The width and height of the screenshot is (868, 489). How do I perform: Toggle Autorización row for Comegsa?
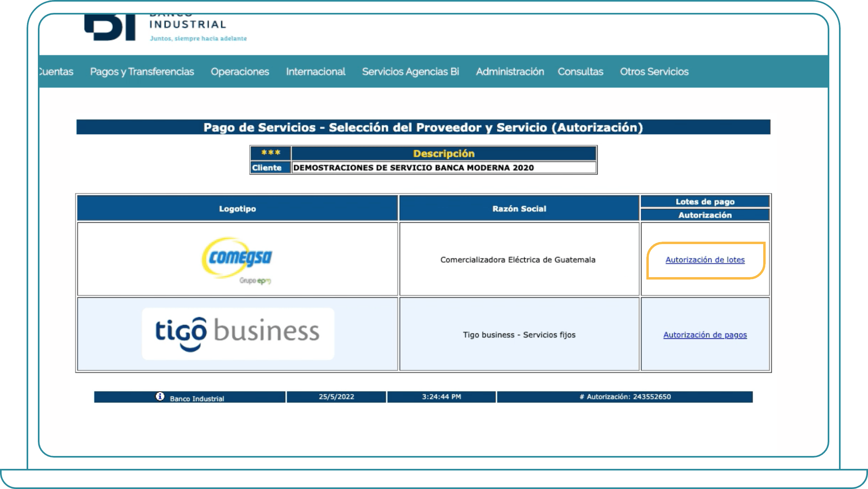click(x=705, y=259)
